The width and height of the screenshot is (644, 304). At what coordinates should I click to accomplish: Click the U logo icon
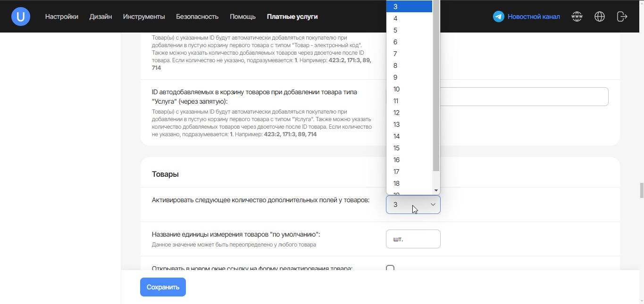(21, 16)
